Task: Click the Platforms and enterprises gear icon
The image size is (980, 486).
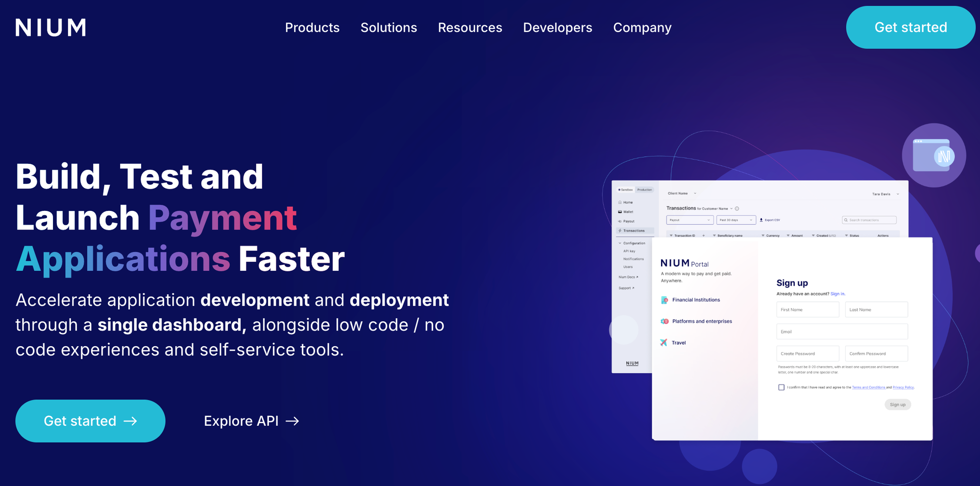Action: 664,321
